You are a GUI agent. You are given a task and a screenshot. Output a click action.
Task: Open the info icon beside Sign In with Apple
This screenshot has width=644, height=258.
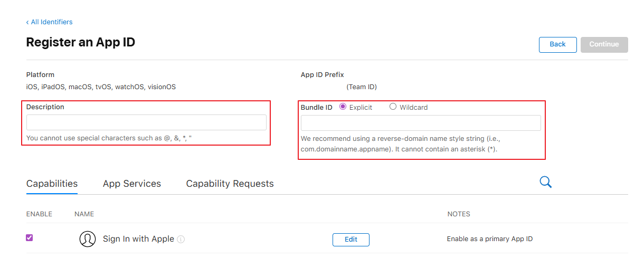coord(181,240)
